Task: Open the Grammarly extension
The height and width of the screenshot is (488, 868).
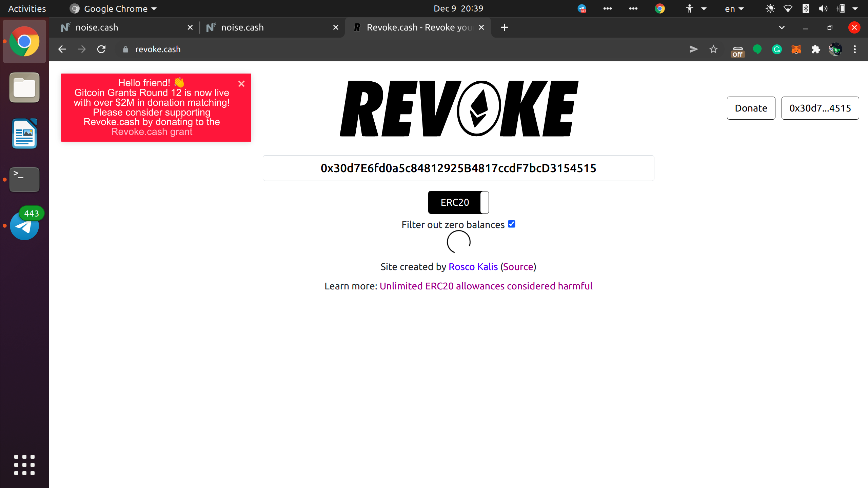Action: (x=777, y=49)
